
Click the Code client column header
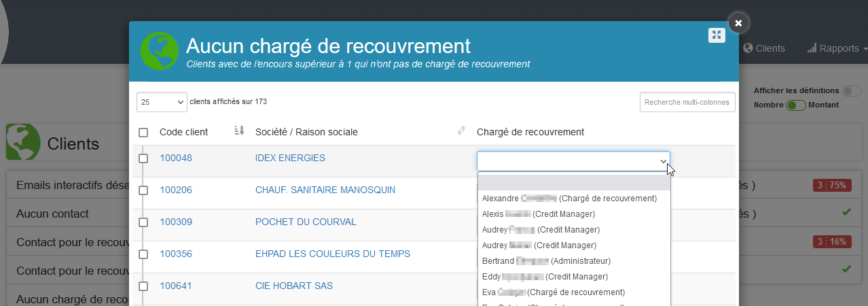tap(184, 132)
